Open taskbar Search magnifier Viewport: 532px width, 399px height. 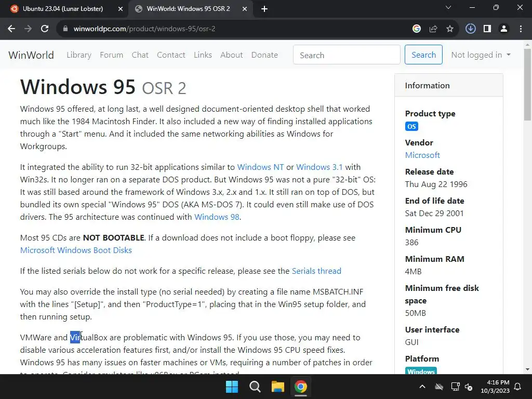(x=255, y=387)
